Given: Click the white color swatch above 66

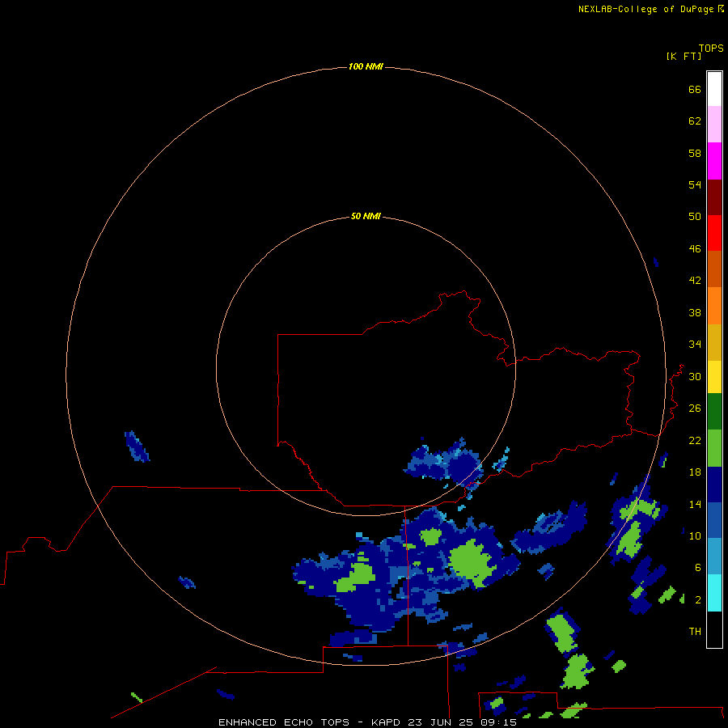Looking at the screenshot, I should click(x=714, y=89).
